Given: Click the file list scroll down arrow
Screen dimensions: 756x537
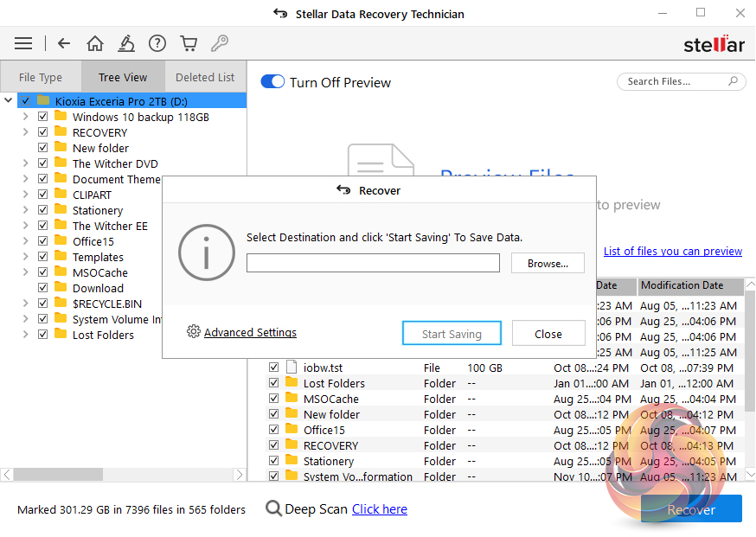Looking at the screenshot, I should tap(750, 475).
